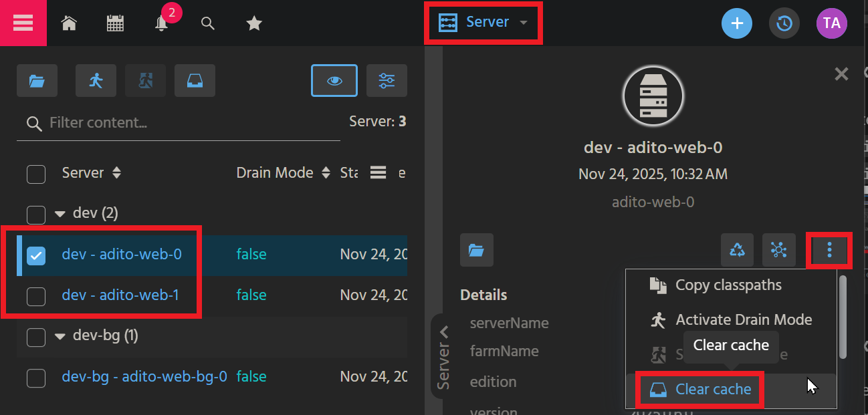Click the network cluster icon in preview
This screenshot has height=415, width=868.
tap(778, 250)
